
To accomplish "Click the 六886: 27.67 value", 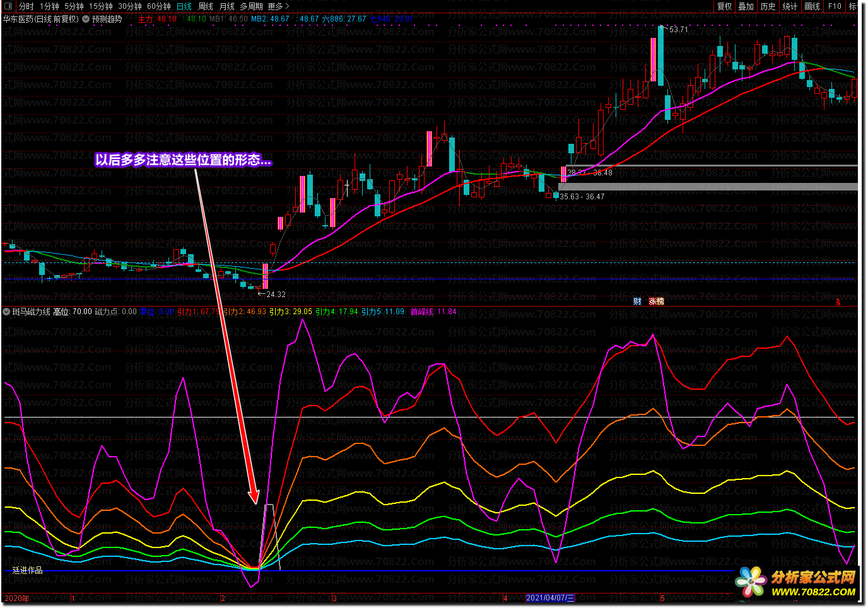I will (x=344, y=19).
